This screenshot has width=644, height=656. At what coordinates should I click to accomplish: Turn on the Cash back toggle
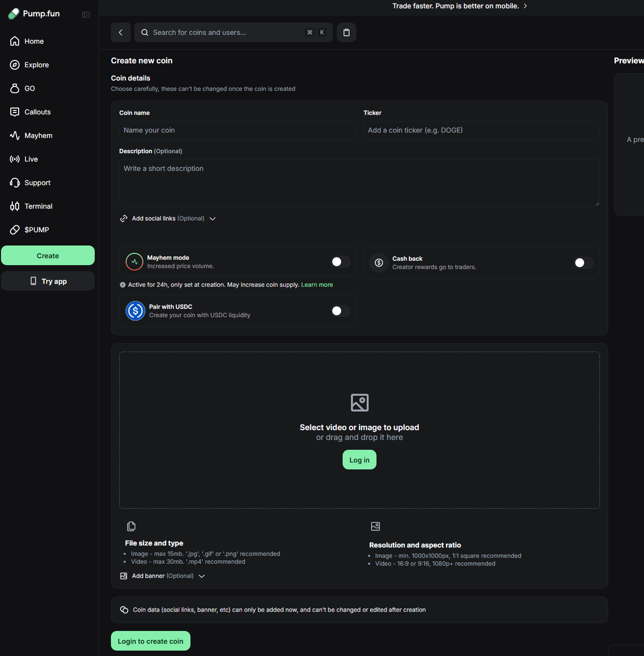pos(584,263)
